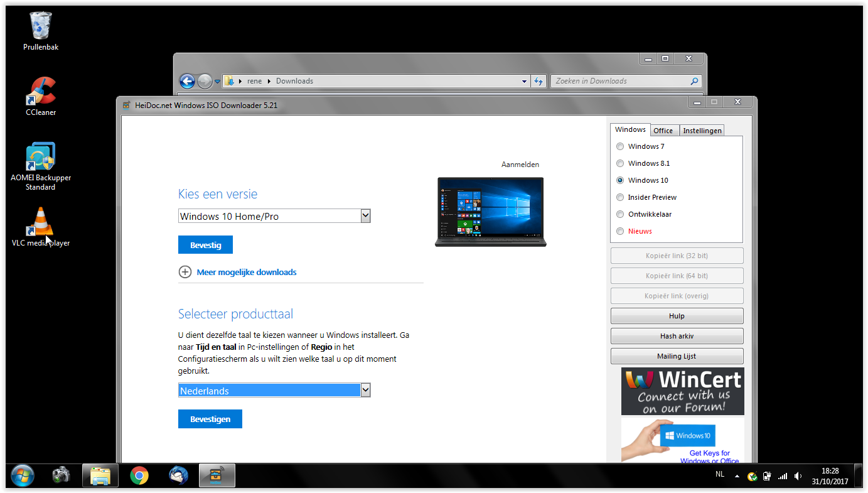Screen dimensions: 868x493
Task: Choose the Insider Preview radio option
Action: tap(620, 197)
